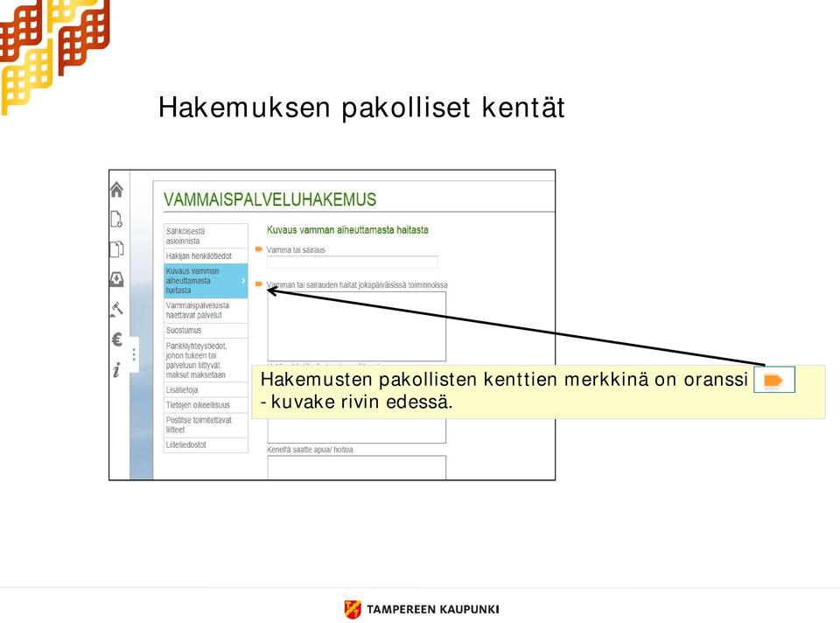Viewport: 840px width, 623px height.
Task: Open the info icon in sidebar
Action: [116, 369]
